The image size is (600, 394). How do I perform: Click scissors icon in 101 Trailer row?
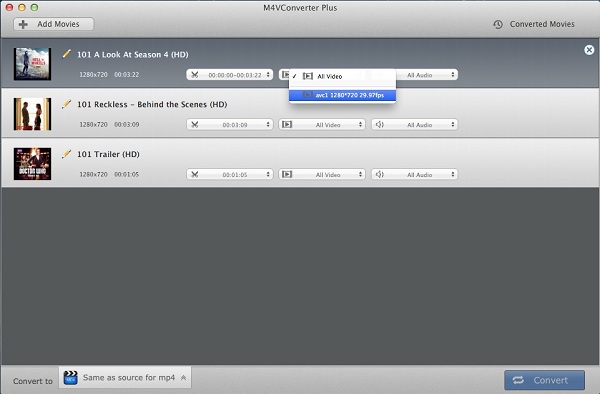pyautogui.click(x=195, y=174)
